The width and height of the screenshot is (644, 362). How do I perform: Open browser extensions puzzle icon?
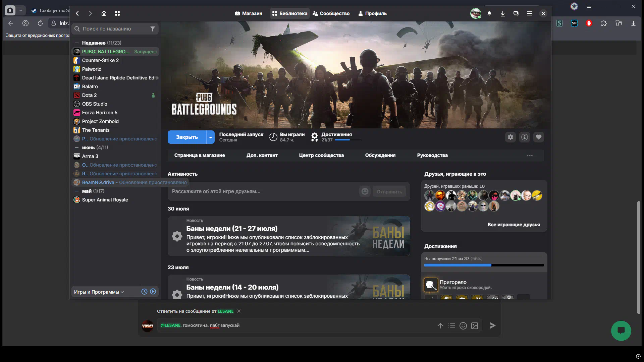point(604,23)
